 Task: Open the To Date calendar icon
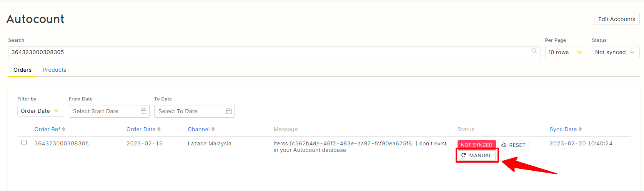click(x=229, y=111)
